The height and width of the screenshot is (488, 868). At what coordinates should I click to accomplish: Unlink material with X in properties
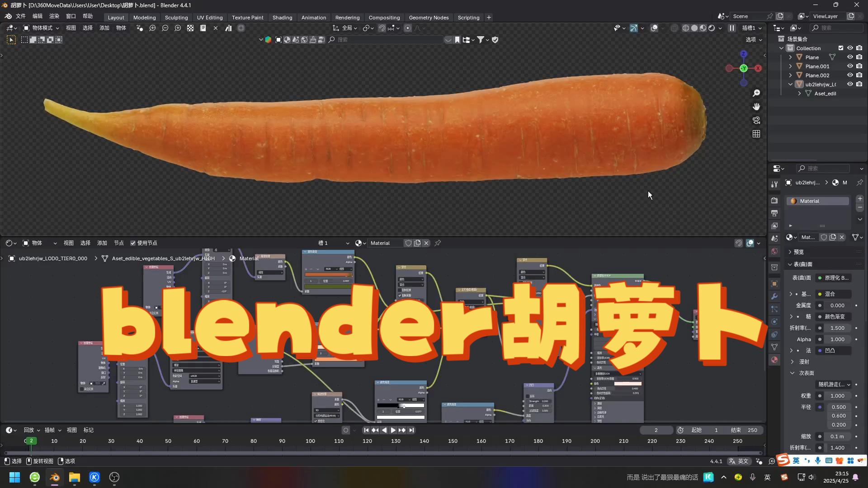pos(842,237)
